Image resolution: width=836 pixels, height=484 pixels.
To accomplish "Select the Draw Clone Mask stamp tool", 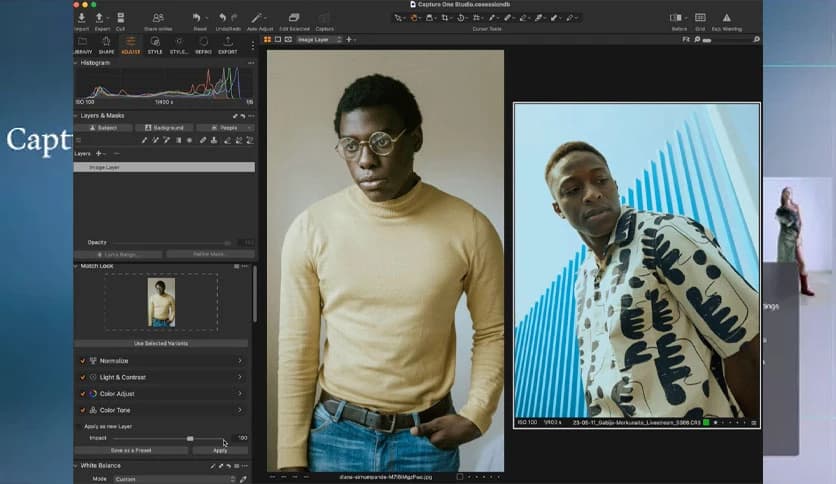I will 214,140.
